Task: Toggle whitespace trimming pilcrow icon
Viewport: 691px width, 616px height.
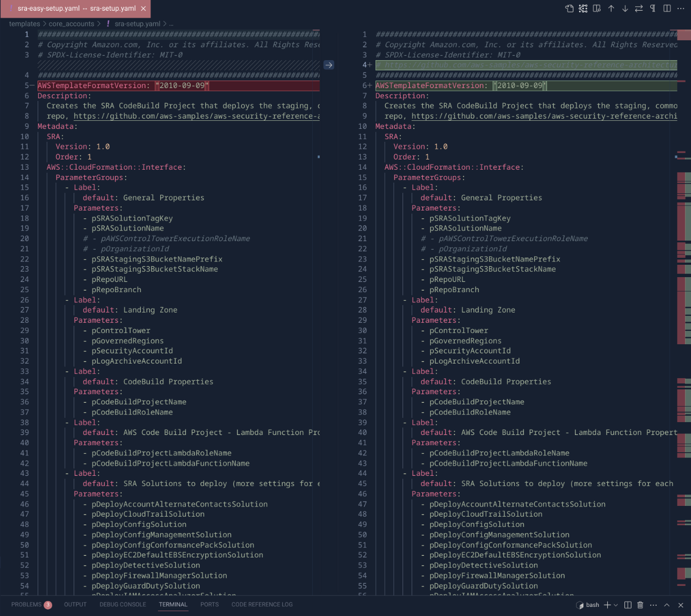Action: point(652,9)
